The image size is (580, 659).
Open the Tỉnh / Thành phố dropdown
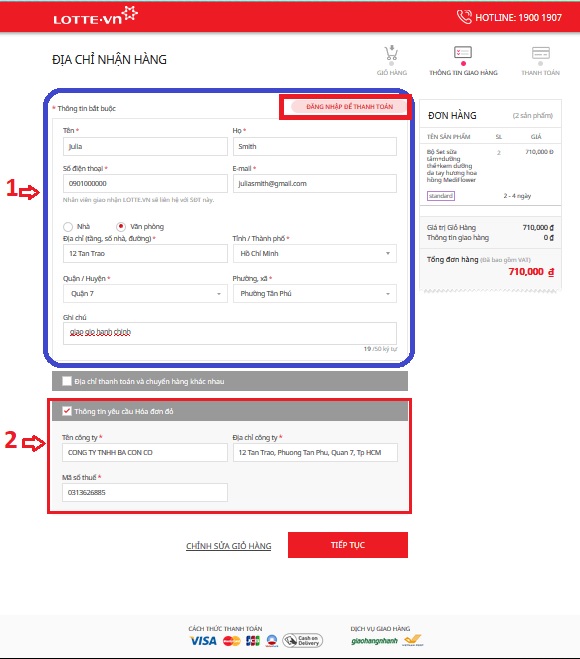tap(314, 253)
